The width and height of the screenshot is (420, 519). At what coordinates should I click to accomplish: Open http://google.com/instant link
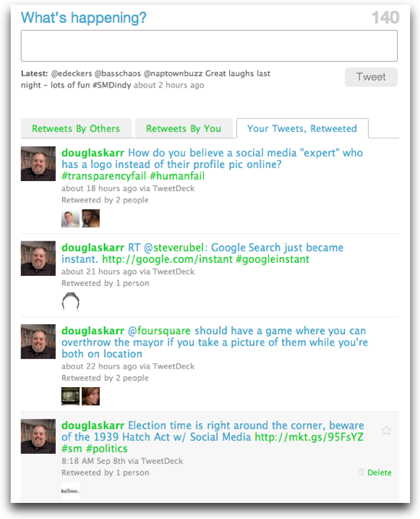(x=167, y=259)
